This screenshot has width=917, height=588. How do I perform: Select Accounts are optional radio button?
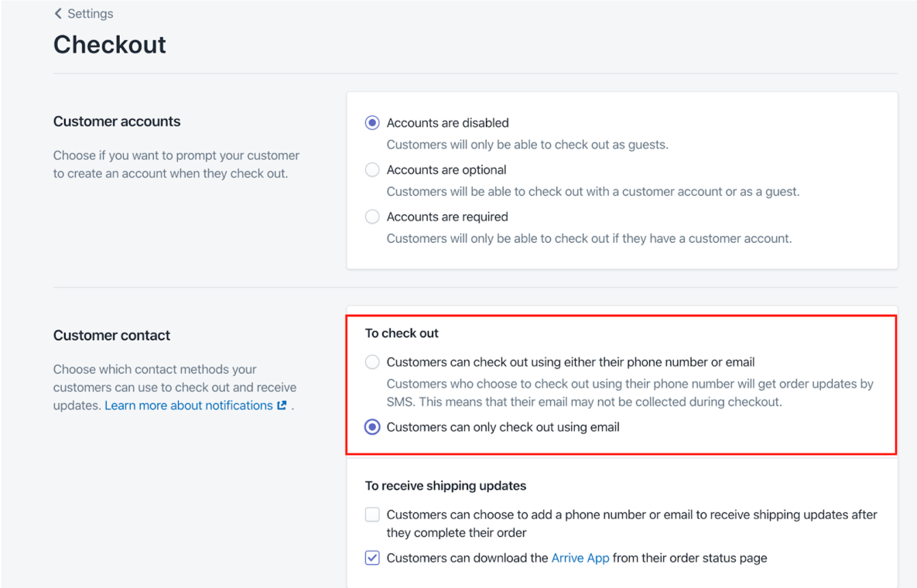[x=372, y=169]
